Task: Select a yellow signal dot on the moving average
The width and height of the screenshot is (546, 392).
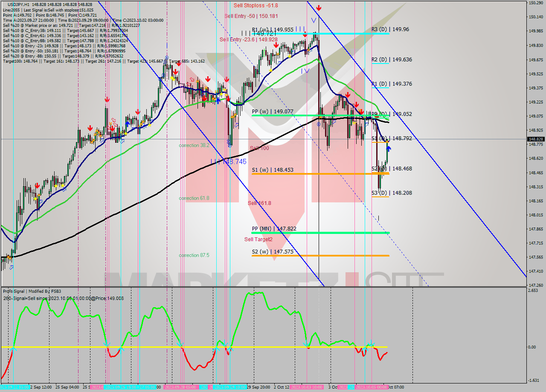Action: click(x=290, y=57)
